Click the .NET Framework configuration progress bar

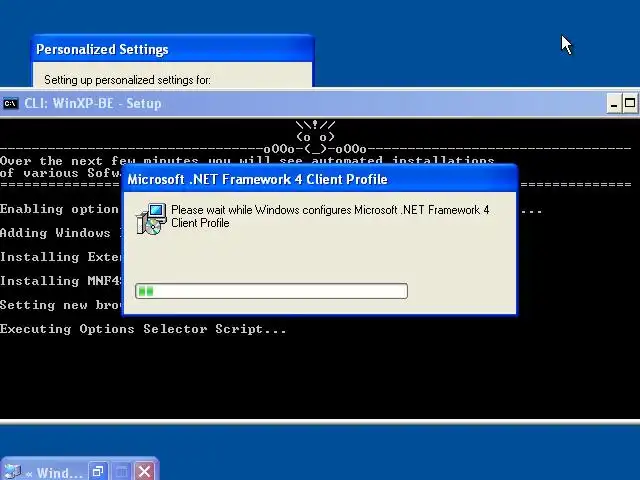click(271, 291)
